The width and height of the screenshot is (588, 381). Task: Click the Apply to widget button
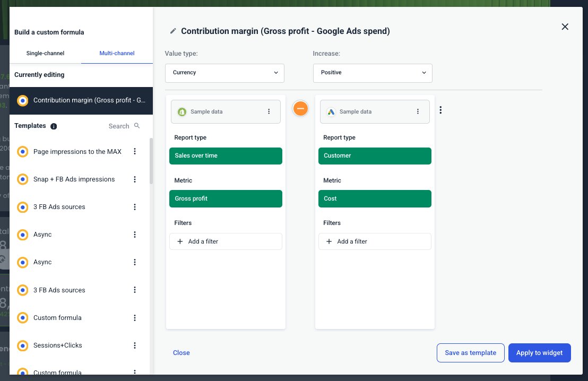539,353
